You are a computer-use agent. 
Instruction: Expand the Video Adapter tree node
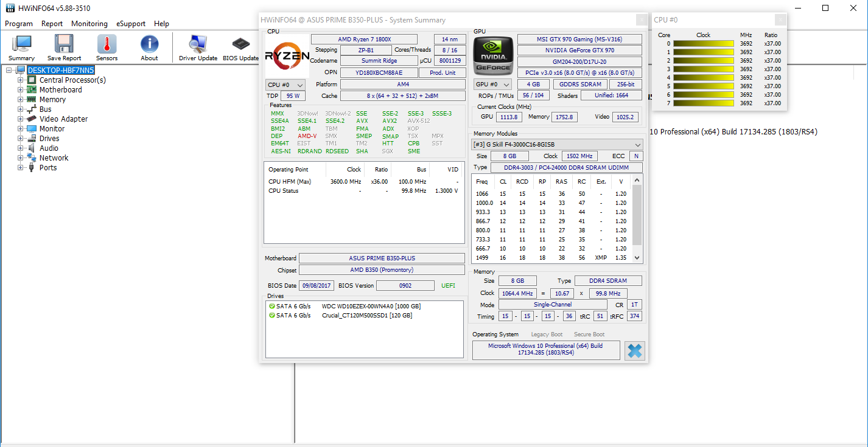coord(21,119)
